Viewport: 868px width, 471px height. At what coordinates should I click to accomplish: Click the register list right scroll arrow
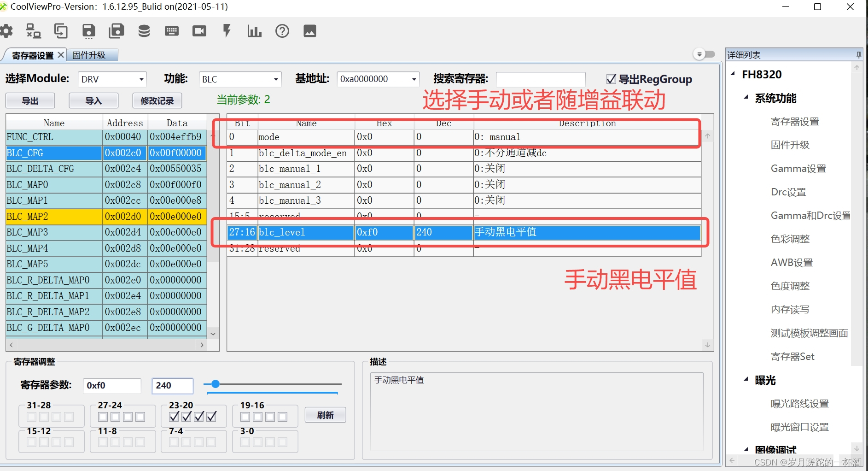click(201, 345)
